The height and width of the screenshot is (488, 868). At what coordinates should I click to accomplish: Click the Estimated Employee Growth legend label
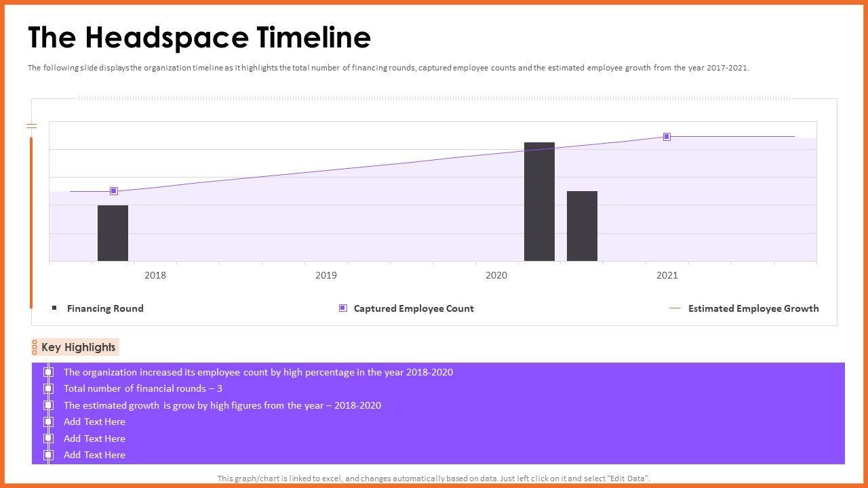tap(753, 308)
